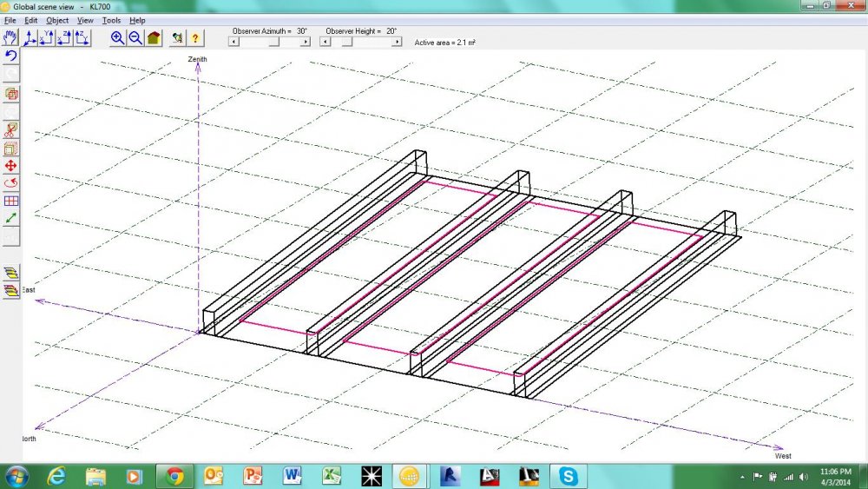Click the red grid table icon
868x489 pixels.
click(11, 201)
